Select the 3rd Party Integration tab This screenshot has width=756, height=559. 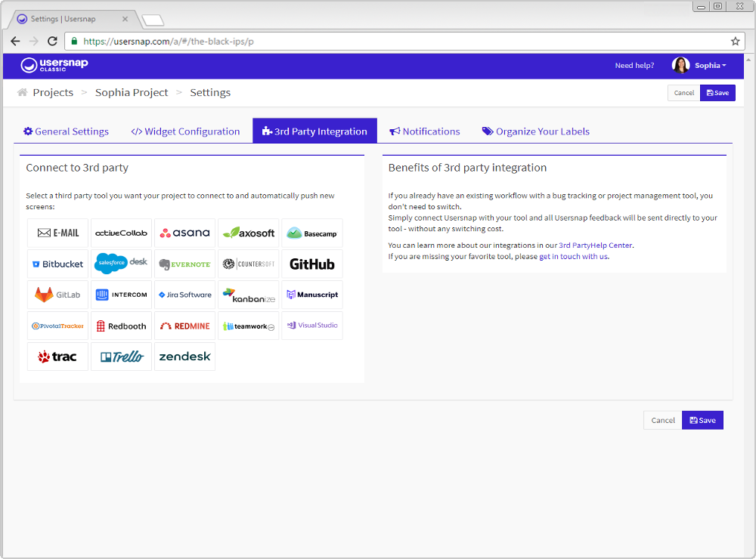(x=314, y=131)
